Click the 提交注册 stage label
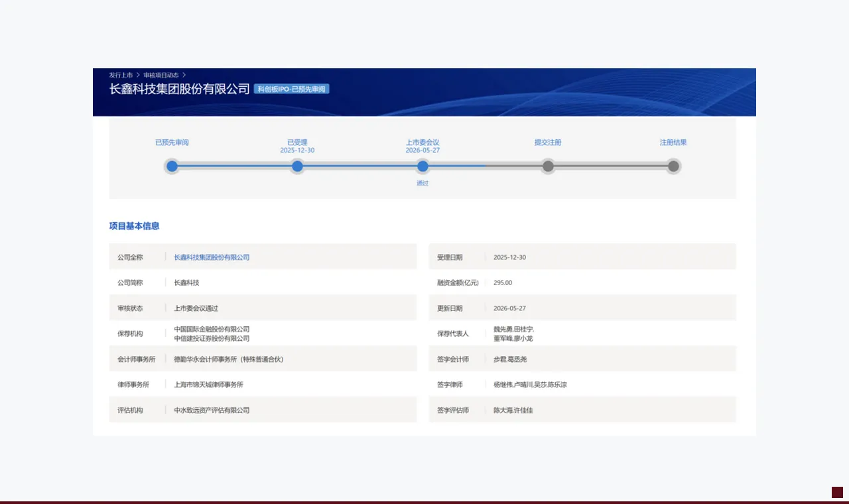The image size is (849, 504). pos(548,143)
